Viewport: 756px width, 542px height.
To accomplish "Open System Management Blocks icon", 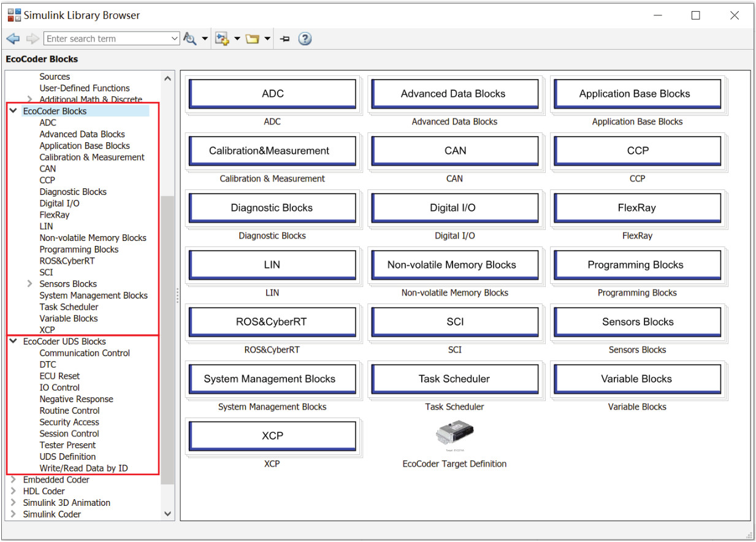I will point(272,379).
